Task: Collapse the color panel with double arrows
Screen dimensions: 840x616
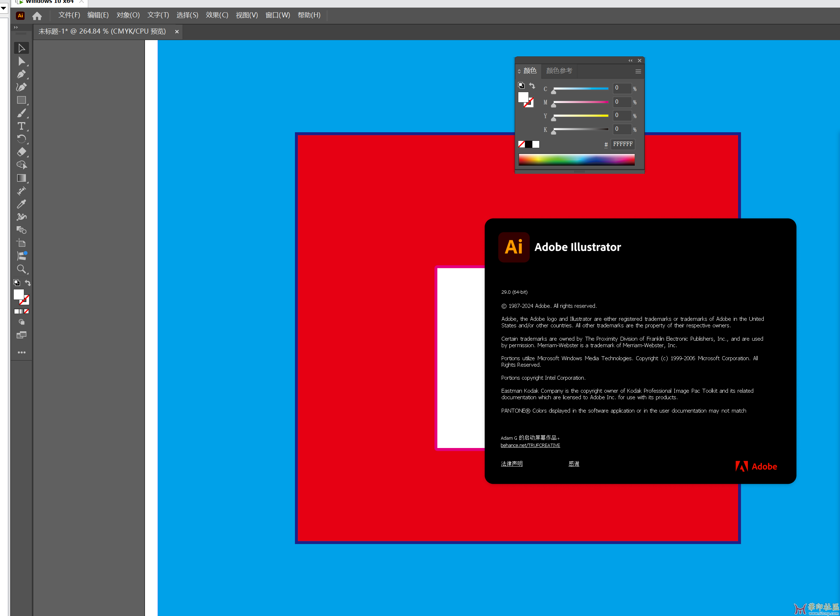Action: tap(630, 60)
